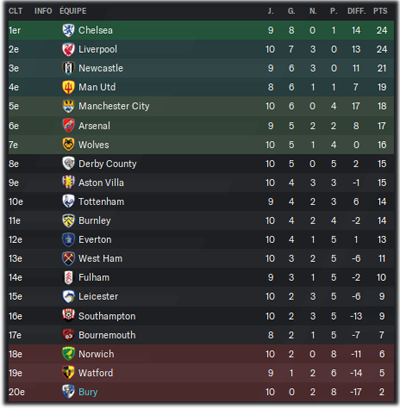
Task: Open the Bury team link
Action: [88, 392]
